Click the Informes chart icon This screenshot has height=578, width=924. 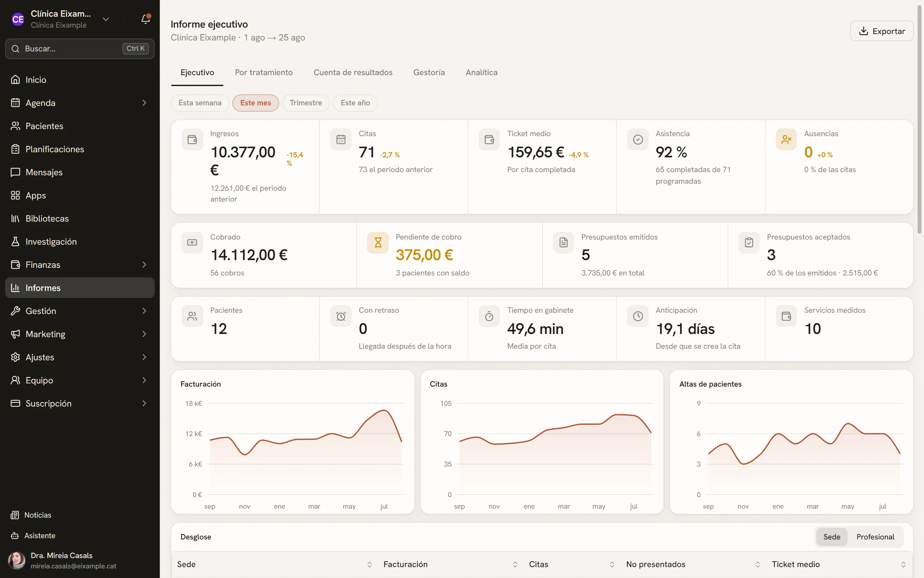tap(15, 288)
